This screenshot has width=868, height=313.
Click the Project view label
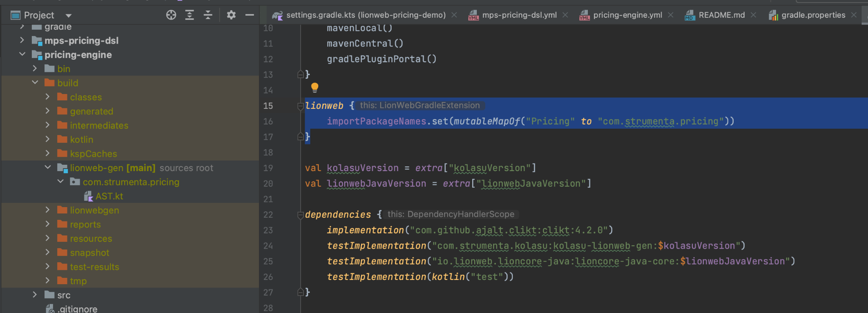[39, 15]
